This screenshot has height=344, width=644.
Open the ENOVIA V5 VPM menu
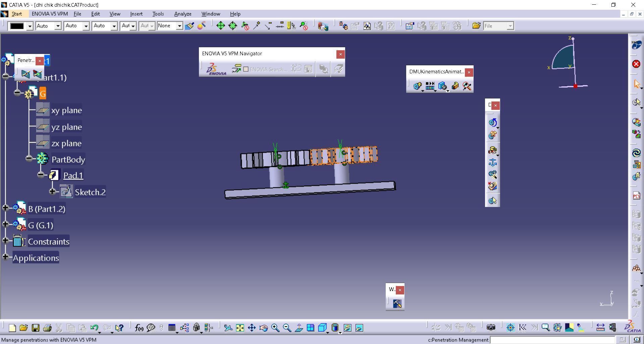50,14
